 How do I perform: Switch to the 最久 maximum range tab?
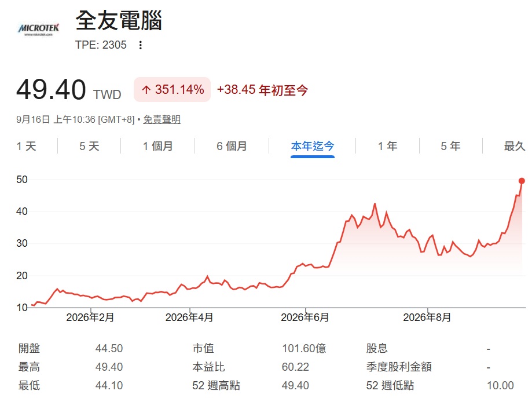pyautogui.click(x=515, y=147)
